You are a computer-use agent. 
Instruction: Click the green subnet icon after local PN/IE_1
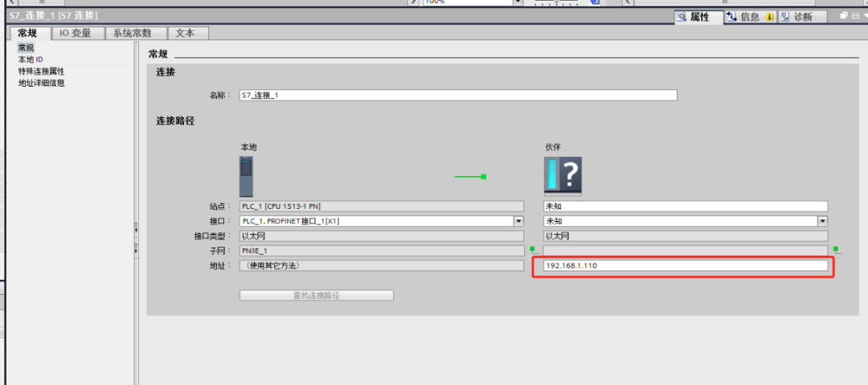[534, 251]
